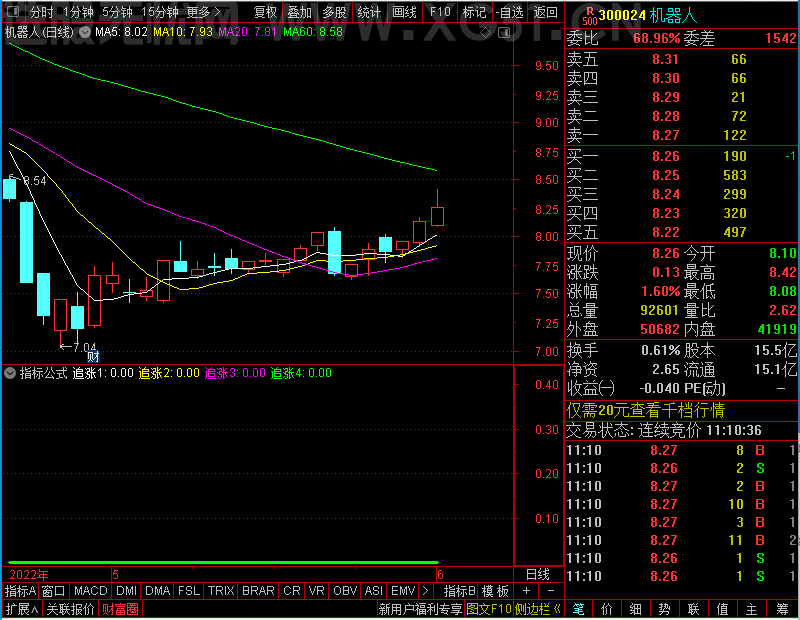Click the 窗口 window option
The height and width of the screenshot is (620, 800).
(53, 591)
